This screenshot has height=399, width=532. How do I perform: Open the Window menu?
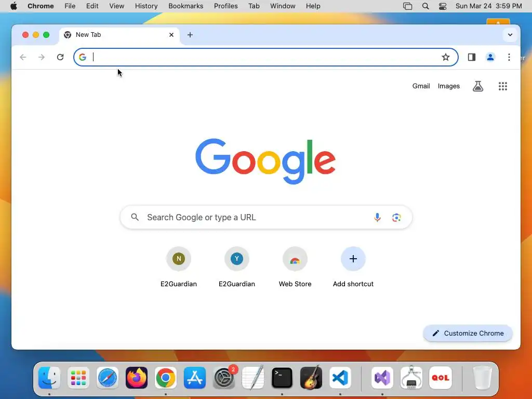tap(283, 6)
